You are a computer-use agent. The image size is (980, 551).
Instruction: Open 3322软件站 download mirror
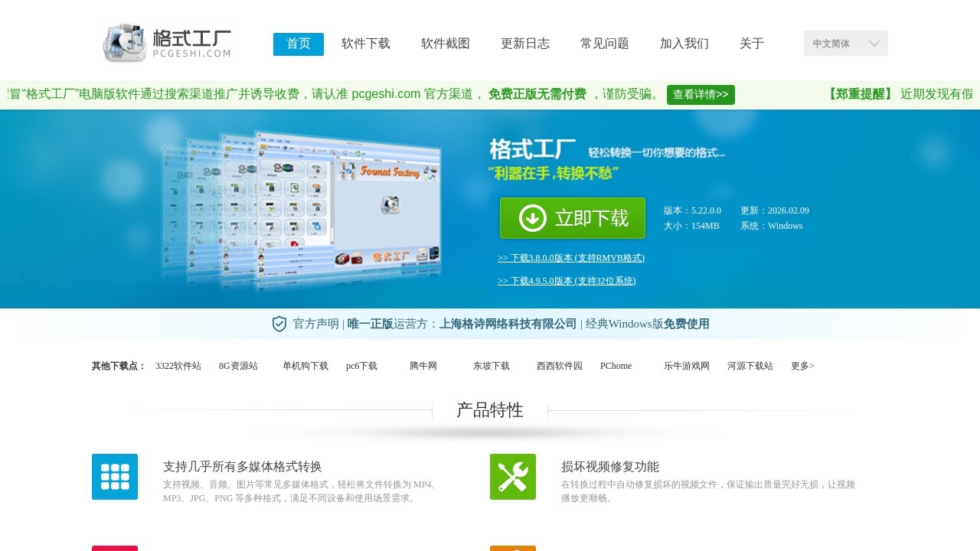[178, 366]
